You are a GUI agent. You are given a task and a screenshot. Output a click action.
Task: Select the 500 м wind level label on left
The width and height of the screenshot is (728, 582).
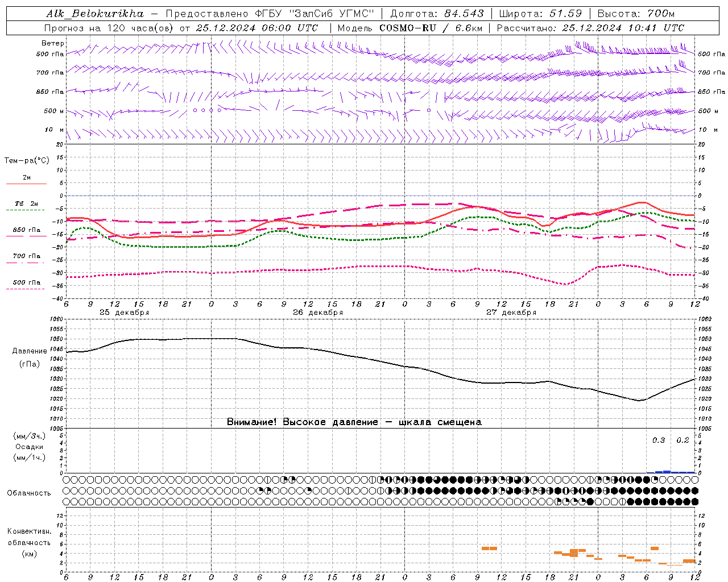(x=54, y=111)
